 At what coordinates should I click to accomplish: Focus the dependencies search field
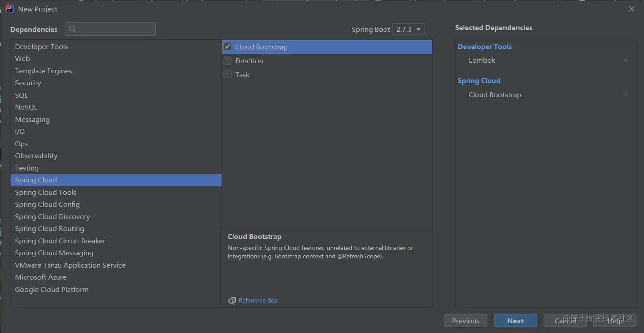click(x=115, y=29)
